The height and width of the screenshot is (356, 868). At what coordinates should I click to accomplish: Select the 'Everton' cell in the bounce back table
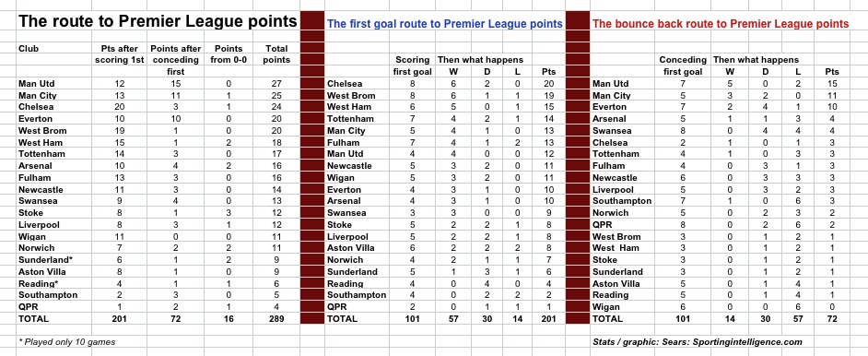coord(608,107)
